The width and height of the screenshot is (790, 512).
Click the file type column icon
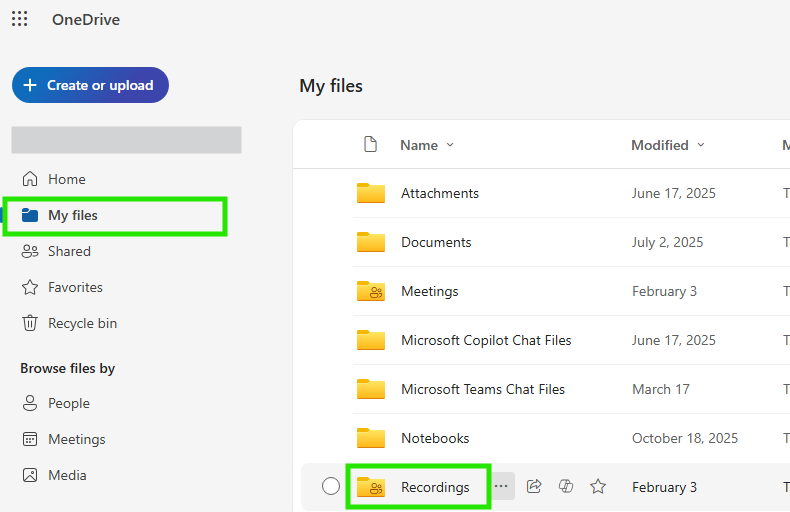coord(370,145)
